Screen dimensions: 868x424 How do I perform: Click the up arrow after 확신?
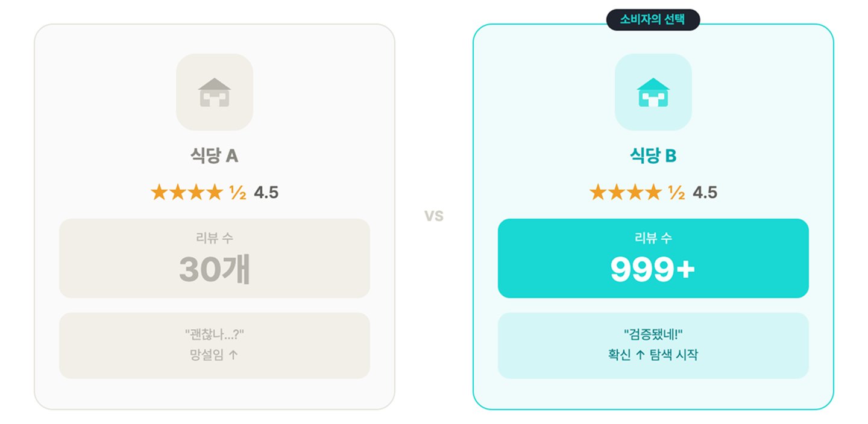click(640, 355)
